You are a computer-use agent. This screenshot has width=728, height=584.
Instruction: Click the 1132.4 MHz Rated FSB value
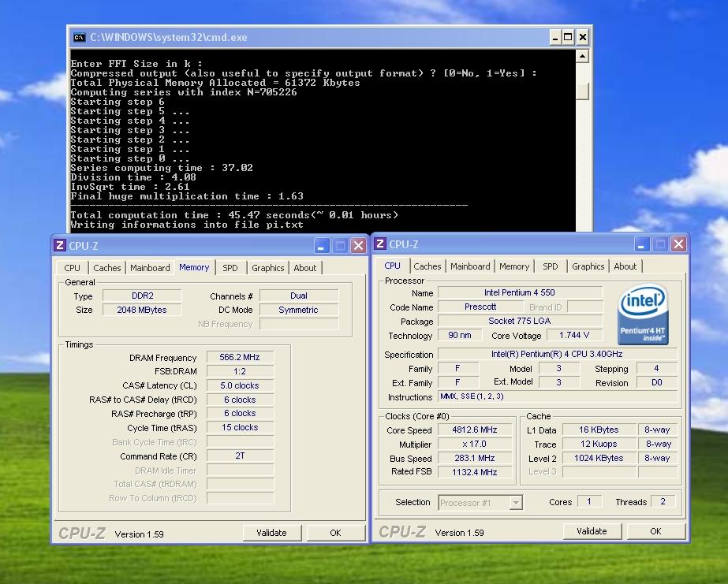tap(475, 472)
